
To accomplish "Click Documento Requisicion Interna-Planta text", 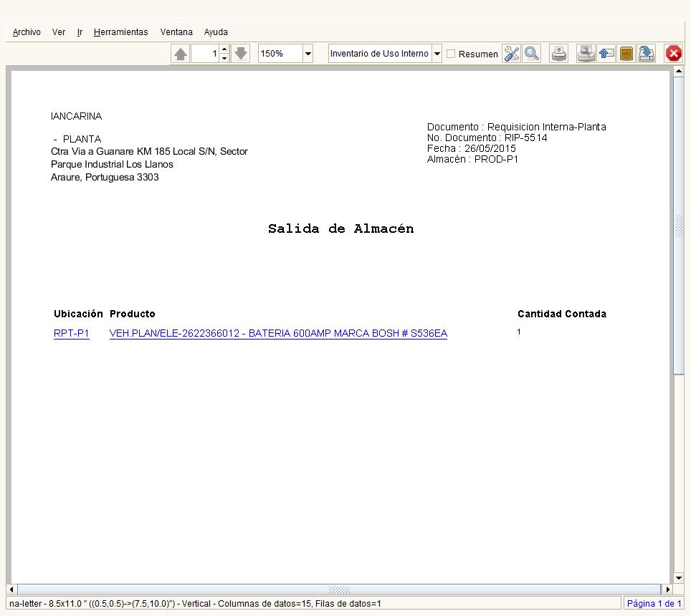I will [517, 127].
